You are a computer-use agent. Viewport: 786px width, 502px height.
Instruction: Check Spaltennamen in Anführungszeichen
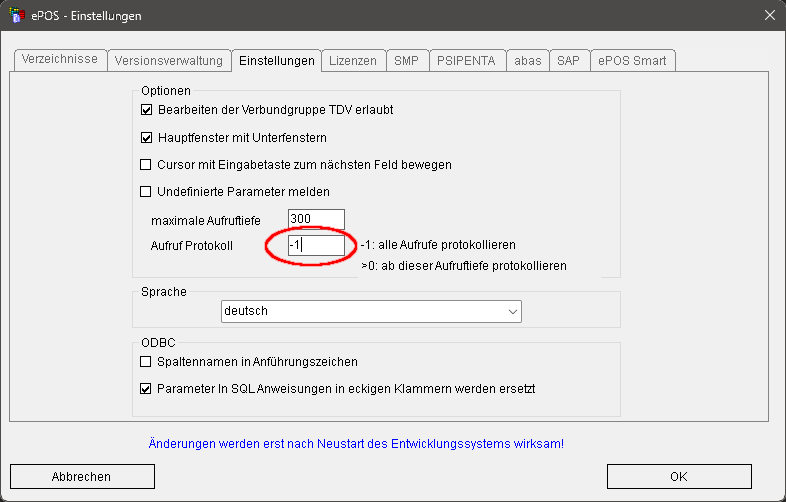pos(145,362)
